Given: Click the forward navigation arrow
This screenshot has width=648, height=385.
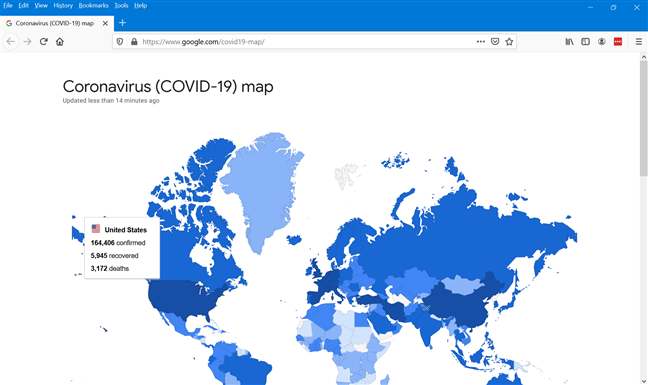Looking at the screenshot, I should (x=27, y=42).
